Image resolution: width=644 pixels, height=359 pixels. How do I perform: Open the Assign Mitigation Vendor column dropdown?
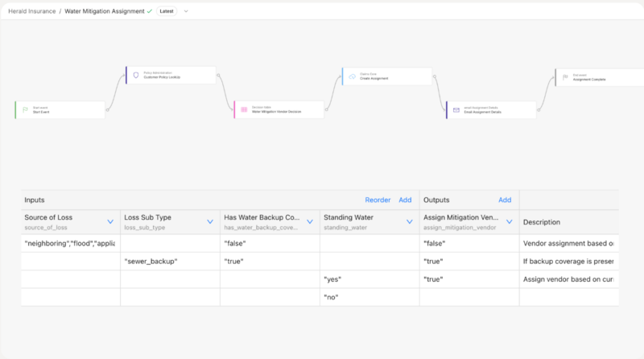click(x=510, y=221)
